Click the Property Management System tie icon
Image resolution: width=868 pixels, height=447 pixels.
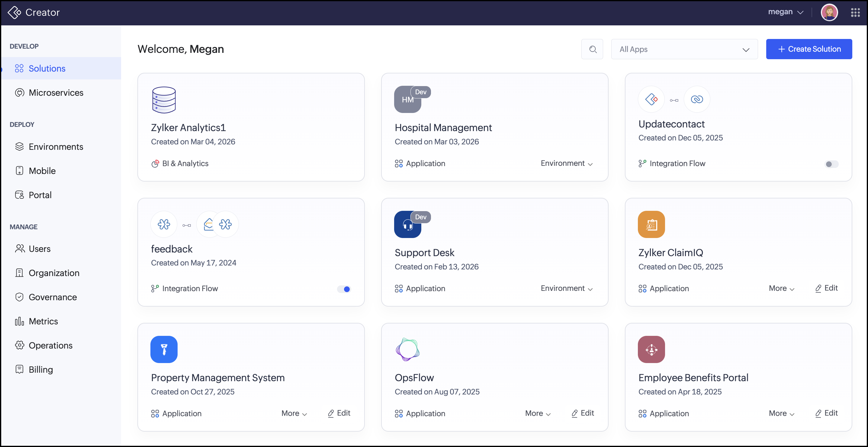coord(164,349)
